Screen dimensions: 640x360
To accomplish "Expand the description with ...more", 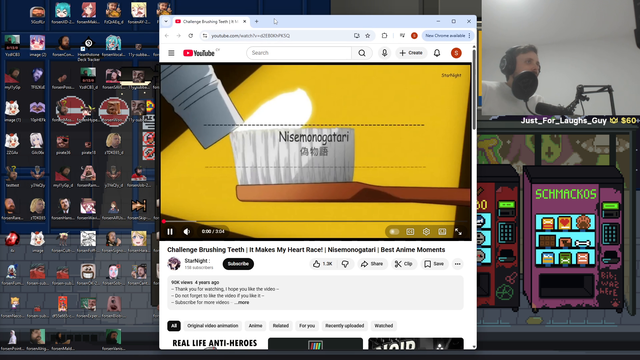I will (242, 302).
